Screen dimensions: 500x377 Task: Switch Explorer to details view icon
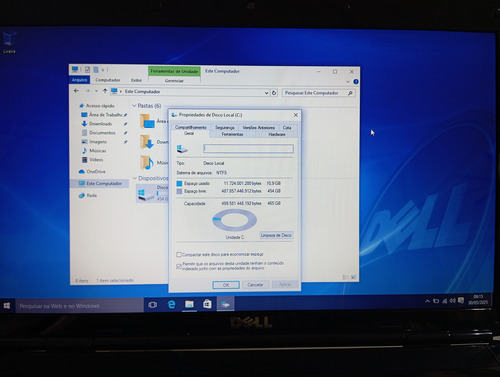pyautogui.click(x=346, y=277)
